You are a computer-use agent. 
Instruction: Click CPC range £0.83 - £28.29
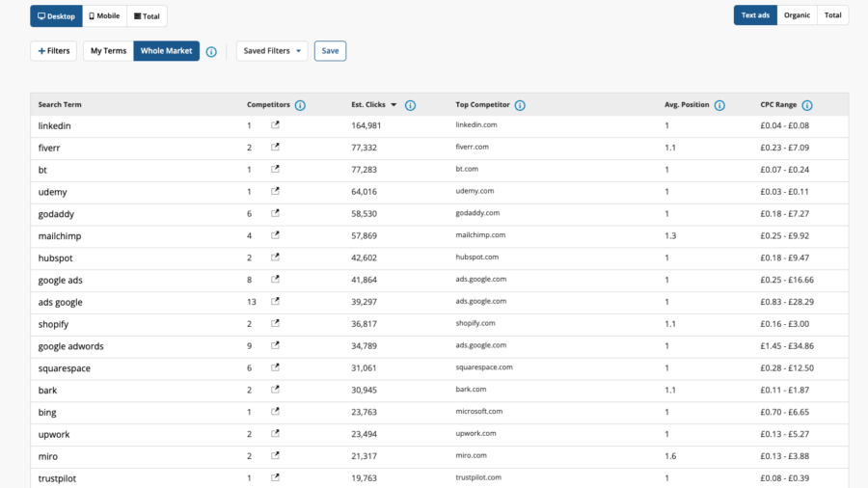pos(787,302)
